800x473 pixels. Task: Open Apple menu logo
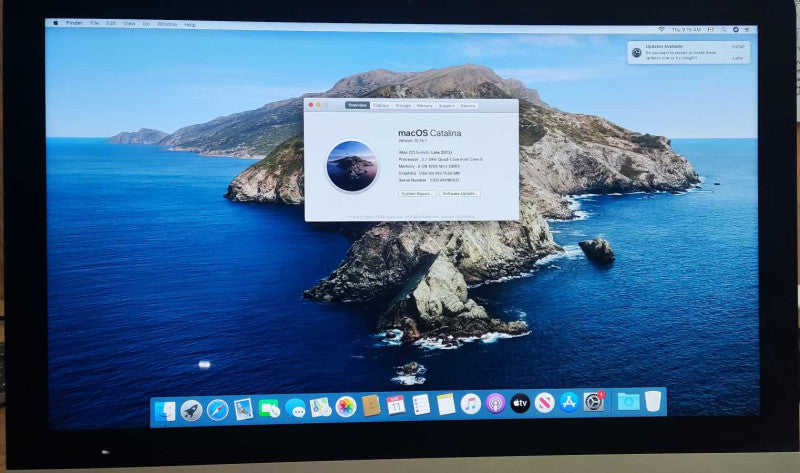tap(56, 23)
